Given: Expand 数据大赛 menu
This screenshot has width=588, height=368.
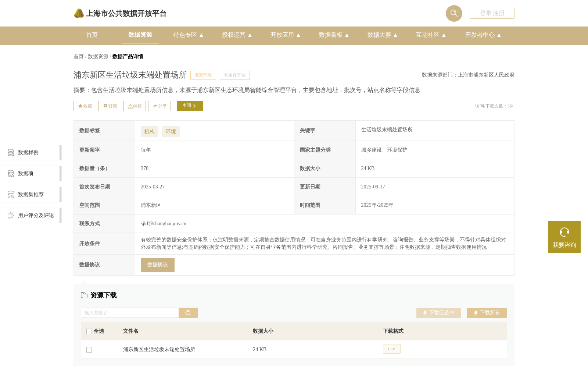Looking at the screenshot, I should pyautogui.click(x=382, y=35).
